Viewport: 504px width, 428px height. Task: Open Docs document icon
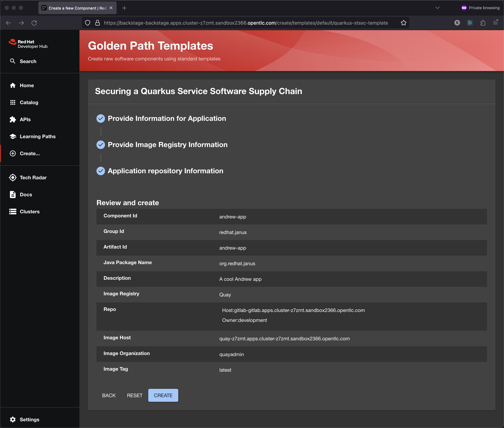click(x=13, y=195)
